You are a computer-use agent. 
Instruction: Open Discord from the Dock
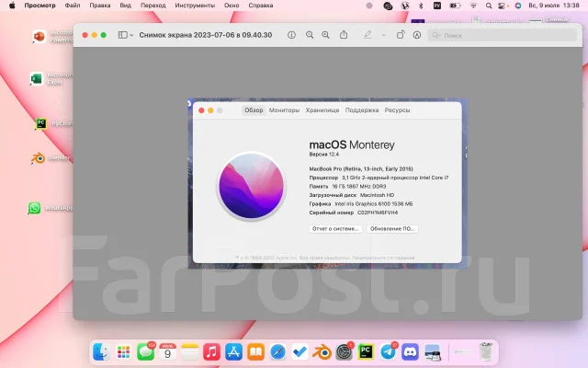tap(411, 351)
